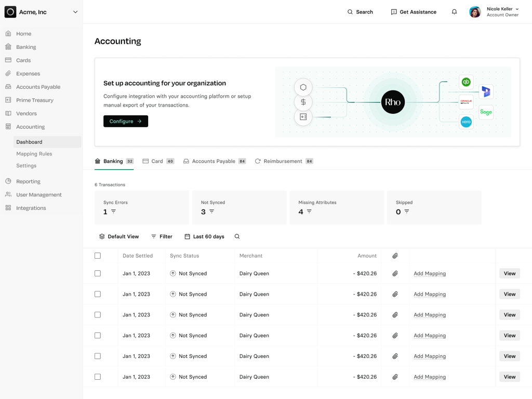This screenshot has width=532, height=399.
Task: Select the Accounts Payable sidebar icon
Action: coord(8,87)
